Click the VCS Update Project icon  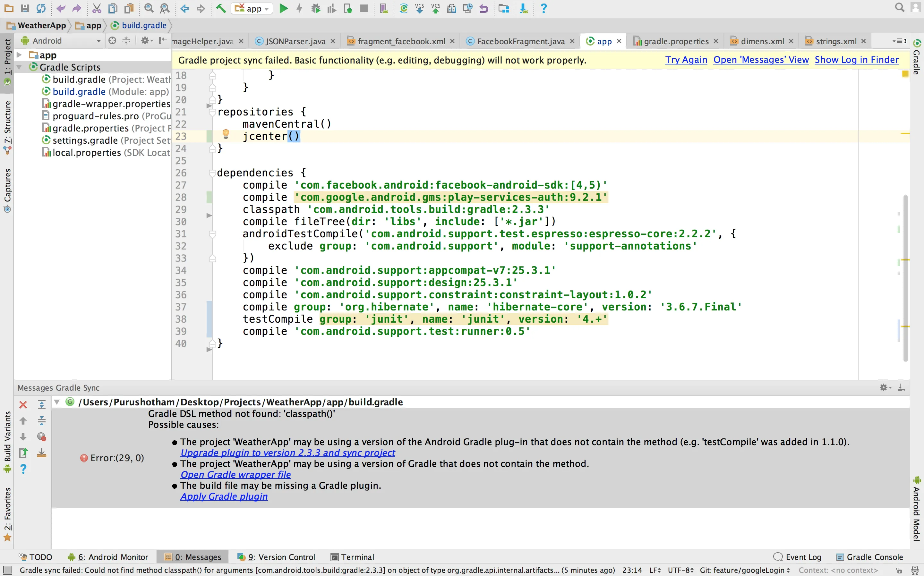pyautogui.click(x=420, y=8)
